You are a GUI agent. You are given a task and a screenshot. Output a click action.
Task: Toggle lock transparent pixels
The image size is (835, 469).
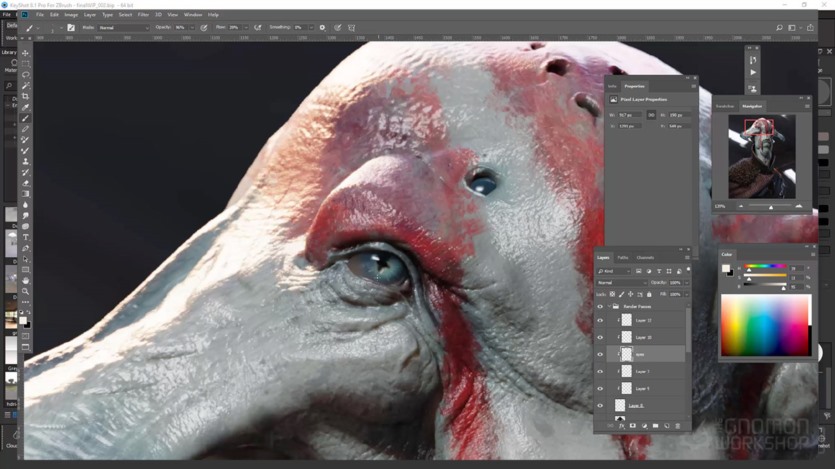click(612, 294)
